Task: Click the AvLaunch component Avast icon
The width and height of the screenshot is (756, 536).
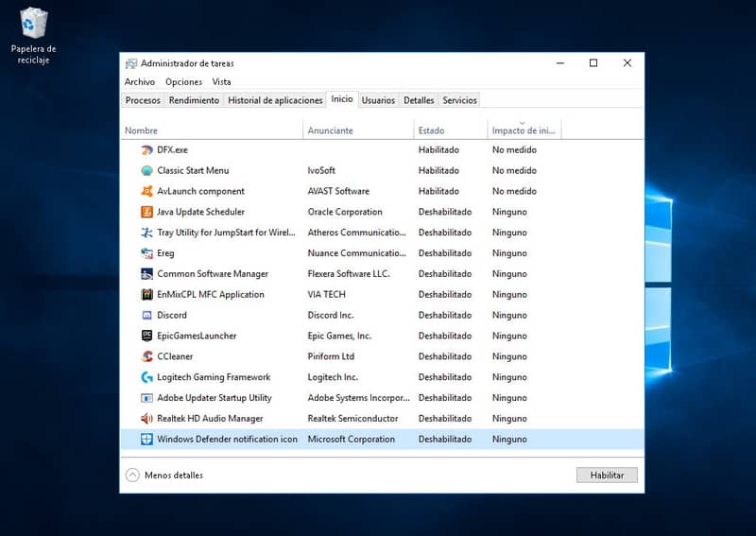Action: click(146, 191)
